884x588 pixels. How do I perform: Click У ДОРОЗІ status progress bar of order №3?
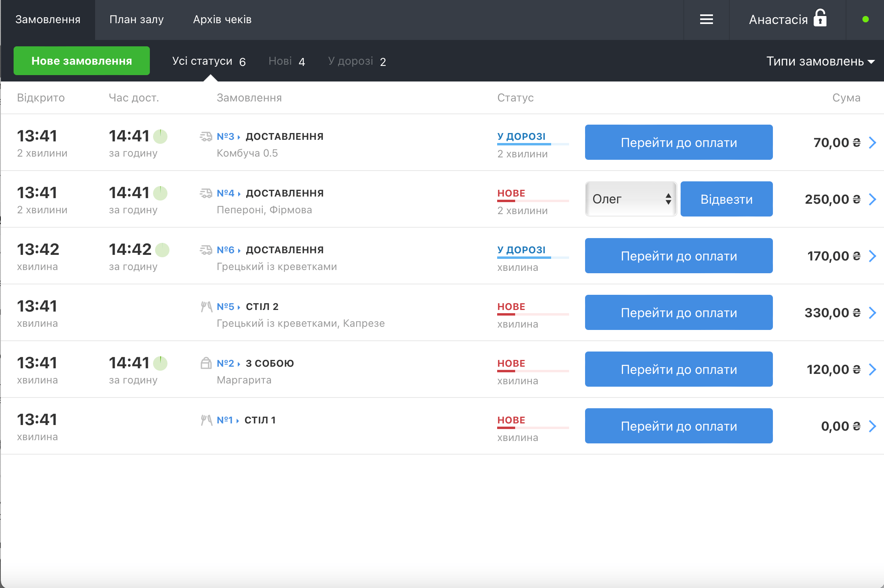[533, 144]
